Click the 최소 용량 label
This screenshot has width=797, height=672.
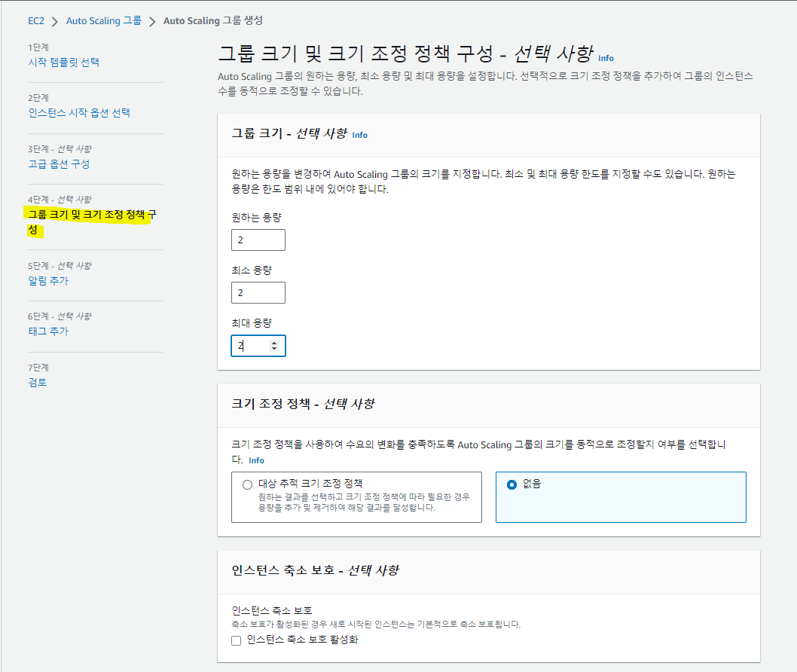click(252, 270)
